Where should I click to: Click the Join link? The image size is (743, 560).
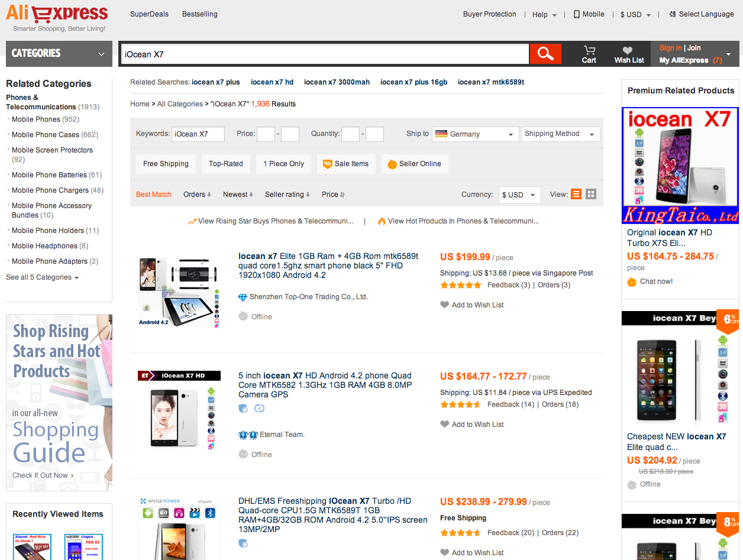pos(694,48)
